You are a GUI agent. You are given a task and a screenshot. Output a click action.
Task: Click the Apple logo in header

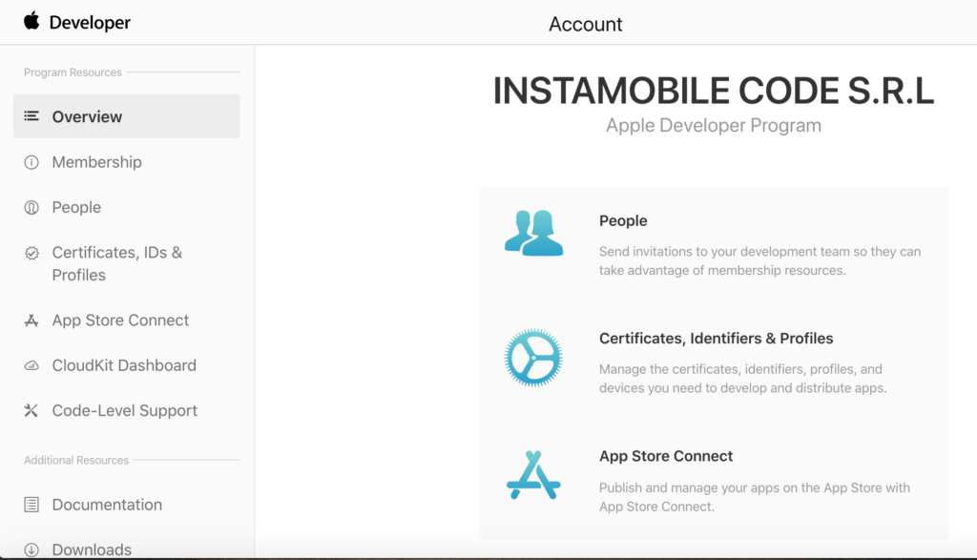(x=32, y=21)
